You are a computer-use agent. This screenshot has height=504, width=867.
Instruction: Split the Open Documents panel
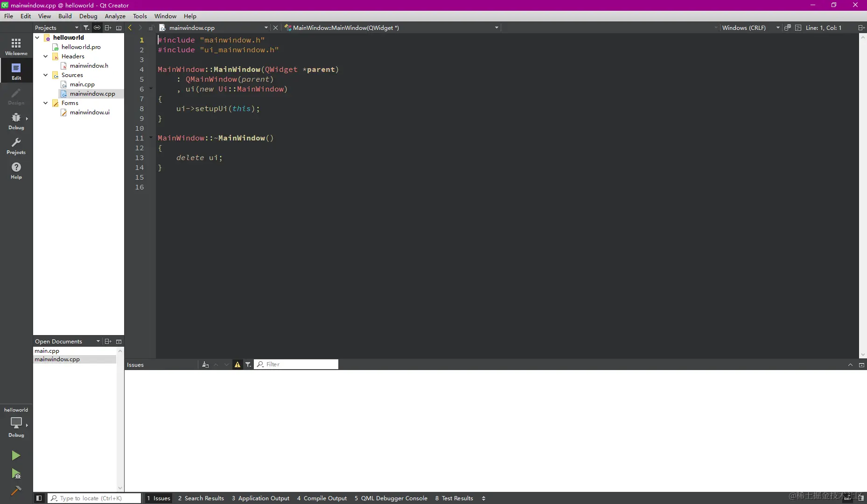[x=108, y=341]
